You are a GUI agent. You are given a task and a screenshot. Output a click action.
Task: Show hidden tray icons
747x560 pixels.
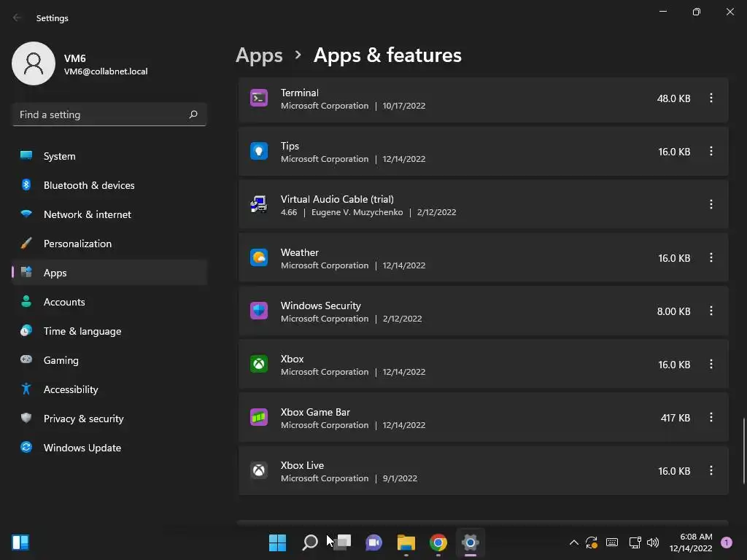pos(574,542)
